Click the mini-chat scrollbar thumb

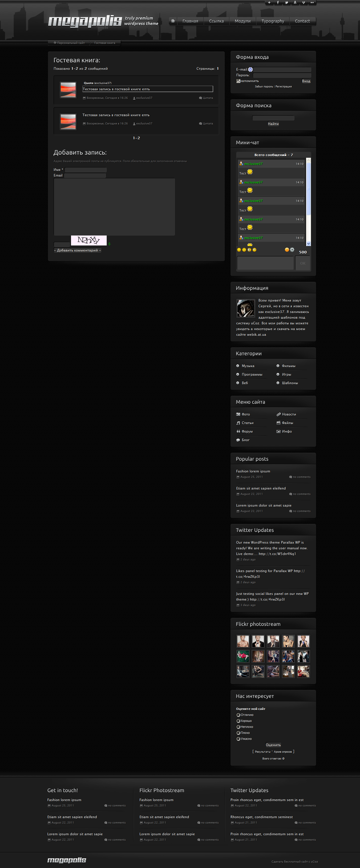pos(308,188)
